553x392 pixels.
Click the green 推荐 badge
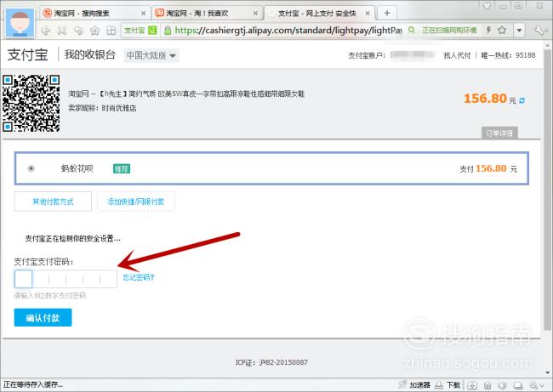(x=122, y=169)
